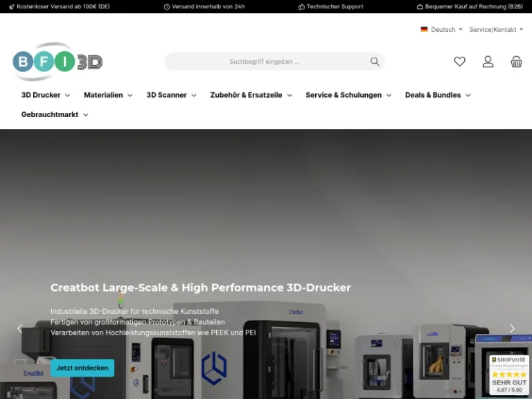This screenshot has width=532, height=399.
Task: Click the SEHR GUT rating text
Action: pyautogui.click(x=509, y=382)
